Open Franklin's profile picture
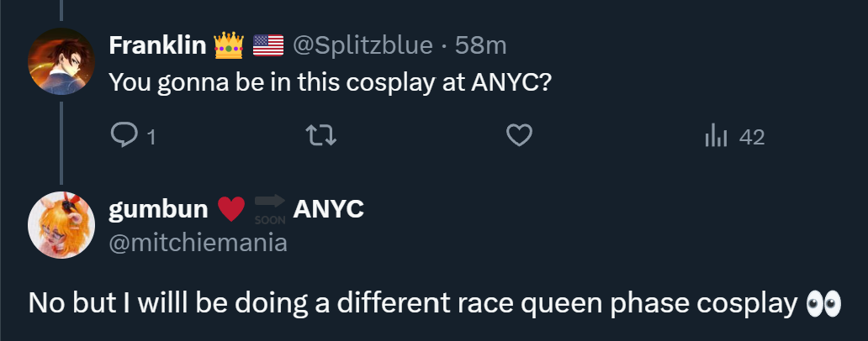The height and width of the screenshot is (341, 868). pyautogui.click(x=61, y=61)
